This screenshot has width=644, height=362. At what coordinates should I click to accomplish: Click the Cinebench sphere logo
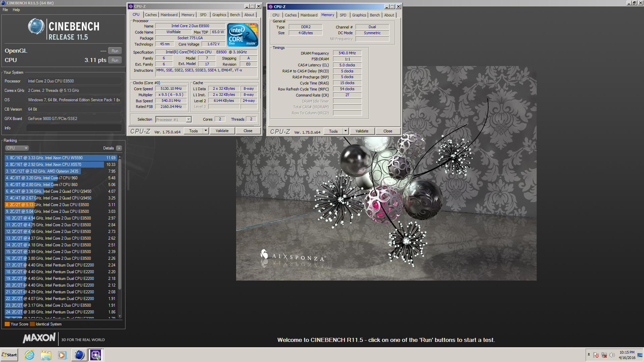(36, 26)
